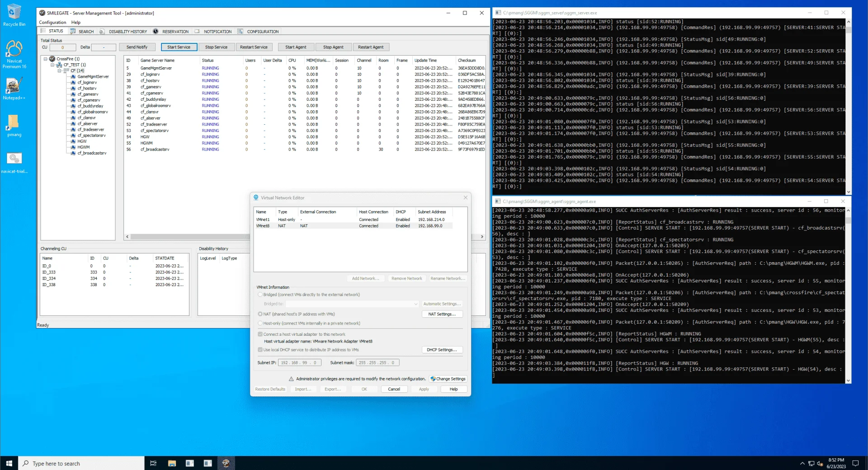Click the Stop Service button
This screenshot has width=868, height=470.
point(216,47)
